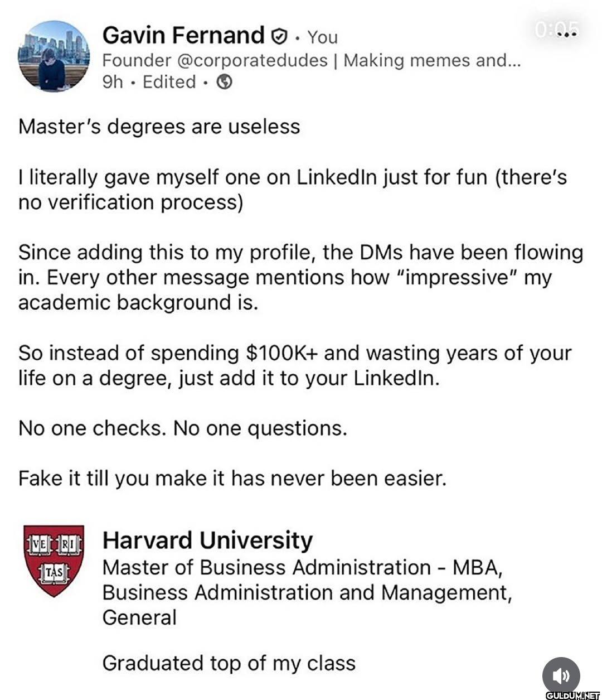Open the Harvard University education entry

click(207, 540)
